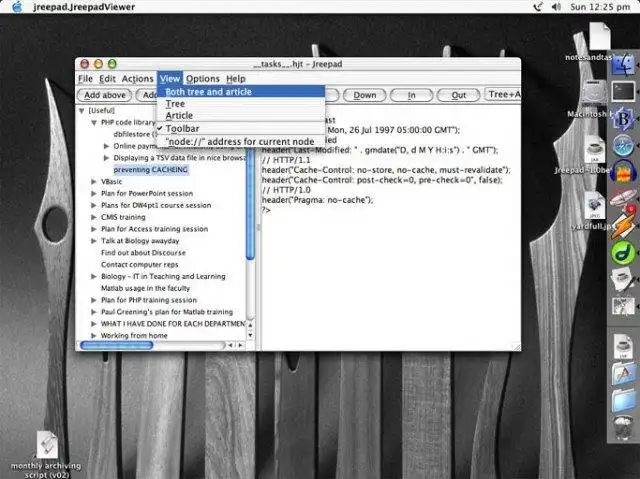Open Finder from the dock
The height and width of the screenshot is (479, 640).
pos(623,65)
